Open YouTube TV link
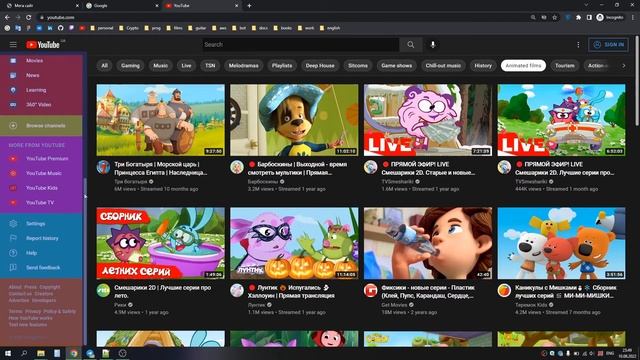This screenshot has width=640, height=360. point(41,202)
